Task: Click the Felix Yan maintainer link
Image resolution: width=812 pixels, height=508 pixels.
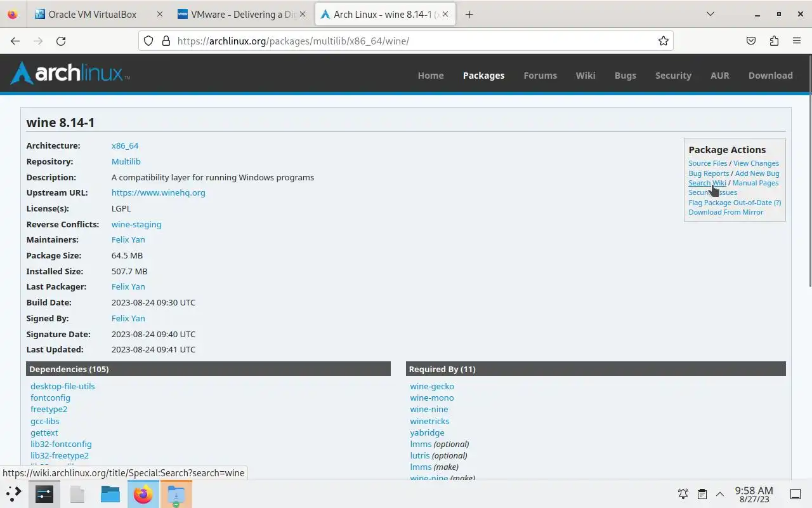Action: click(128, 239)
